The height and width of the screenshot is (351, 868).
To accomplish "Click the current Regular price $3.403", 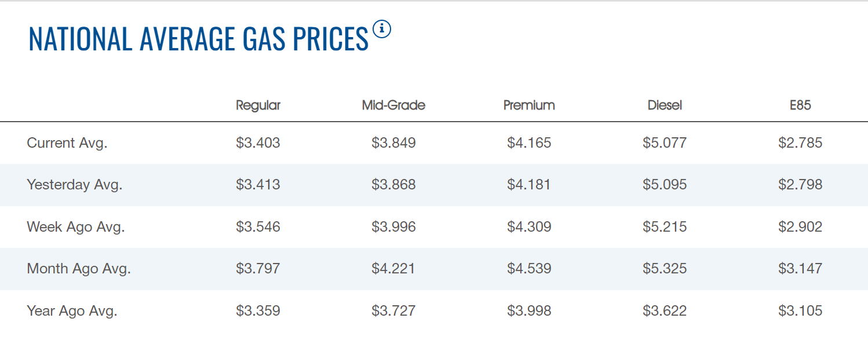I will click(258, 143).
